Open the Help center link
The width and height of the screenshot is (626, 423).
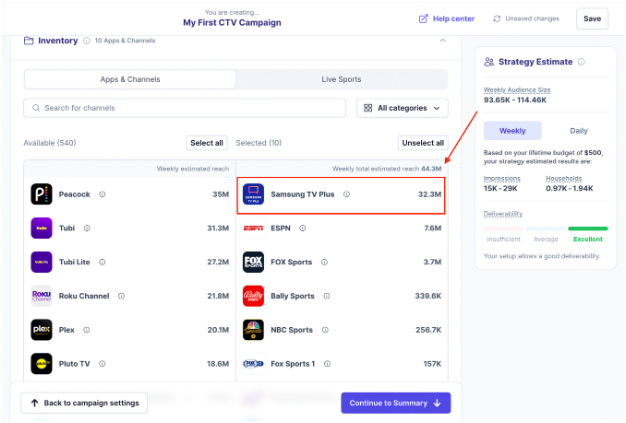click(x=446, y=19)
